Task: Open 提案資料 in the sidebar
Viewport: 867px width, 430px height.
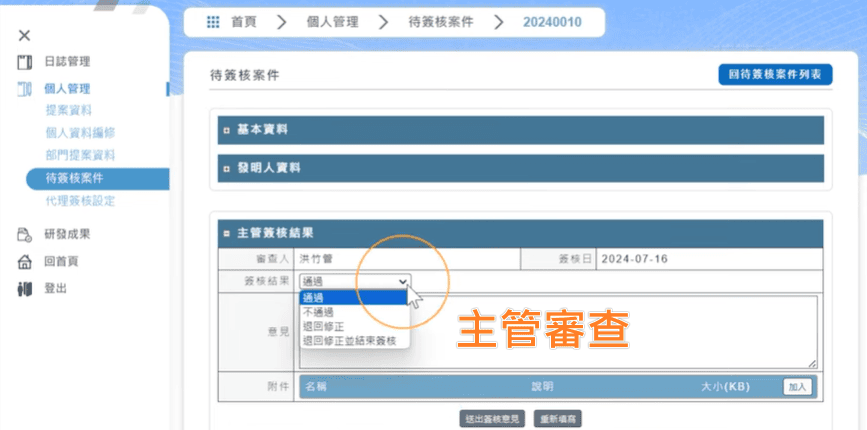Action: pyautogui.click(x=68, y=110)
